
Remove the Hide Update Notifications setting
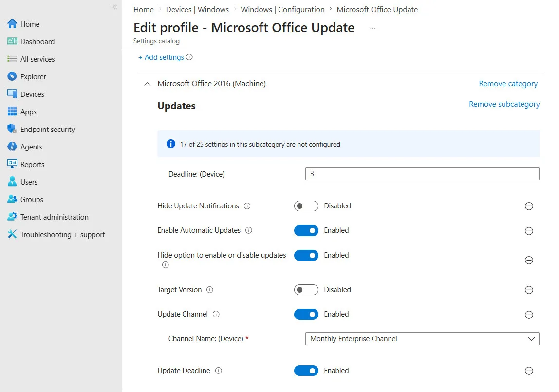click(x=529, y=206)
